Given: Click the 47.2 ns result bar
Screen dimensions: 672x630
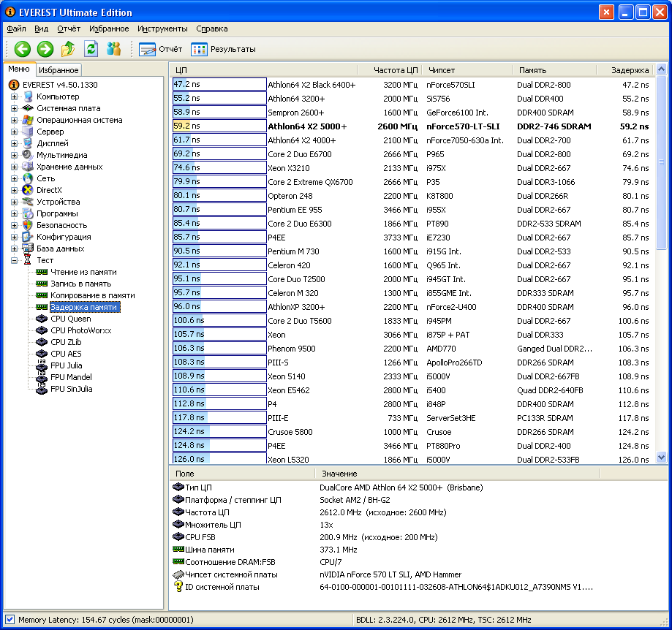Looking at the screenshot, I should [x=219, y=84].
